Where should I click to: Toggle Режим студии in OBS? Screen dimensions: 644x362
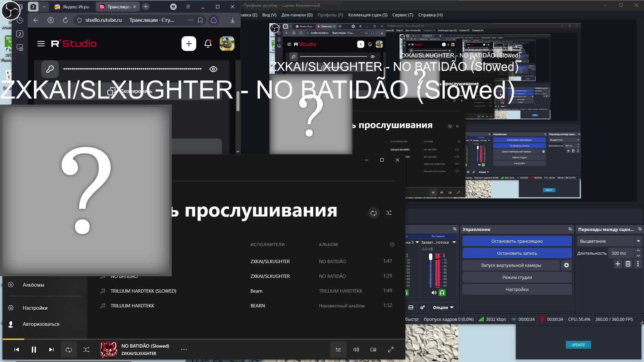pyautogui.click(x=517, y=277)
